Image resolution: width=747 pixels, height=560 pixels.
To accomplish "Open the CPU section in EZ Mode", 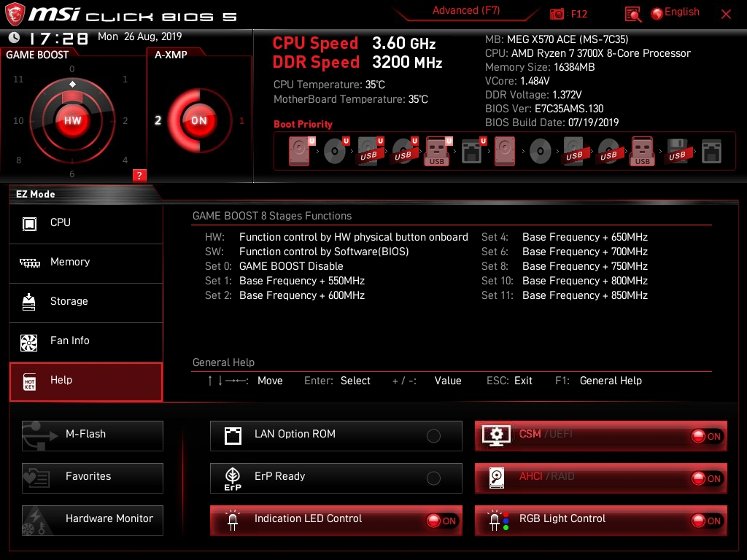I will pyautogui.click(x=86, y=223).
